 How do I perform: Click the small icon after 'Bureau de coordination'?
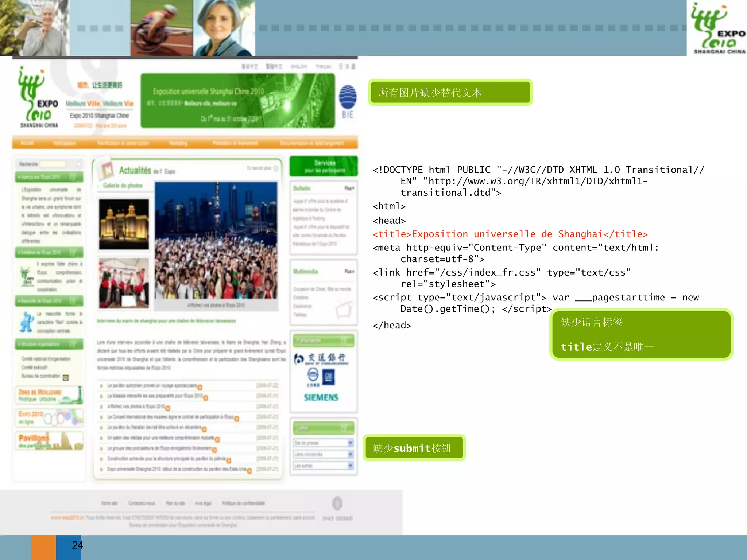click(x=66, y=377)
